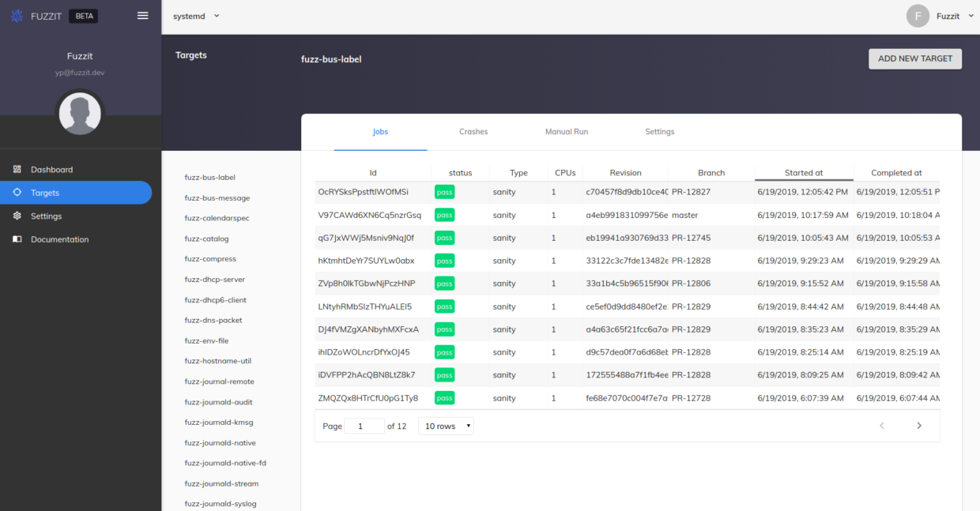The width and height of the screenshot is (980, 511).
Task: Expand the Fuzzit account menu chevron
Action: tap(971, 15)
